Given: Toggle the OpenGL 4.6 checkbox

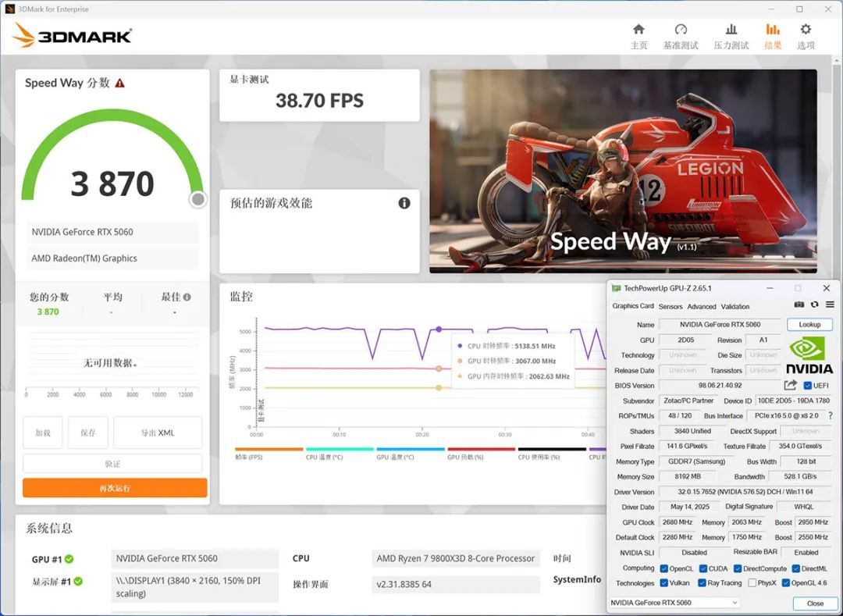Looking at the screenshot, I should (x=785, y=582).
